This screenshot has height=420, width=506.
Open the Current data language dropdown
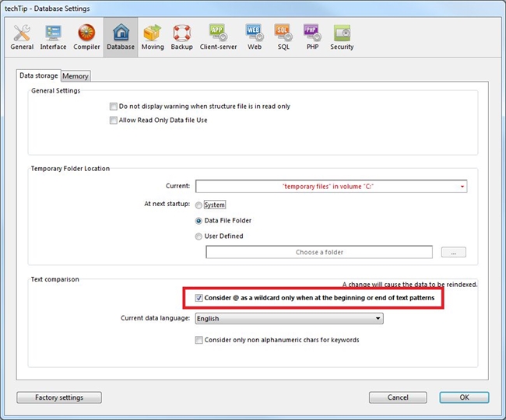pos(378,318)
